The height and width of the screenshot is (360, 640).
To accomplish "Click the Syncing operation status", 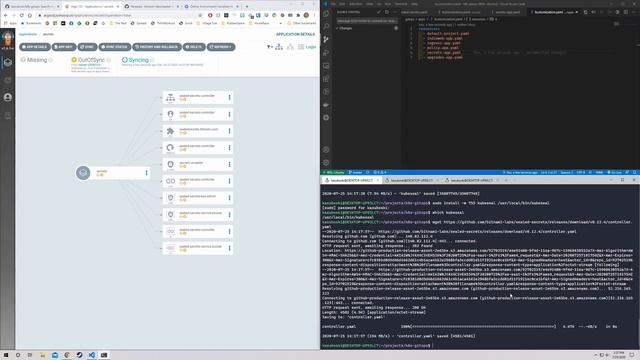I will 138,60.
